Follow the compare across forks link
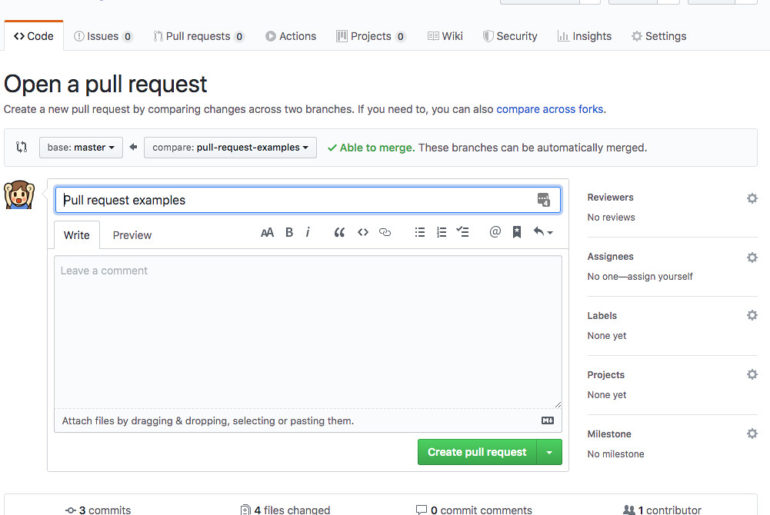 click(x=550, y=109)
